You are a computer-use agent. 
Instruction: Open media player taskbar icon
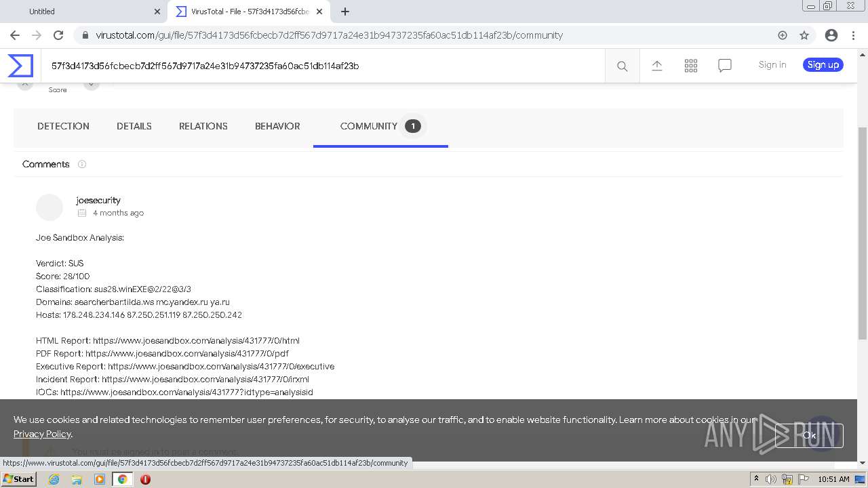tap(100, 479)
